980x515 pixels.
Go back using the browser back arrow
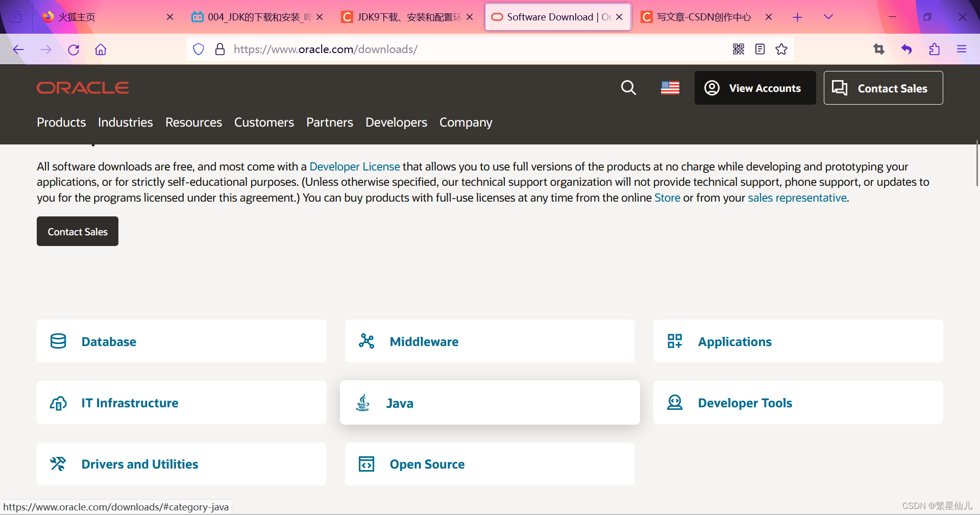pyautogui.click(x=18, y=50)
